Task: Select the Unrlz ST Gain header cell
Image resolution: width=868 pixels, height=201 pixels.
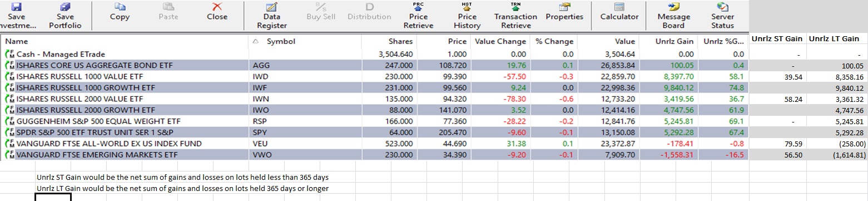Action: [x=777, y=38]
